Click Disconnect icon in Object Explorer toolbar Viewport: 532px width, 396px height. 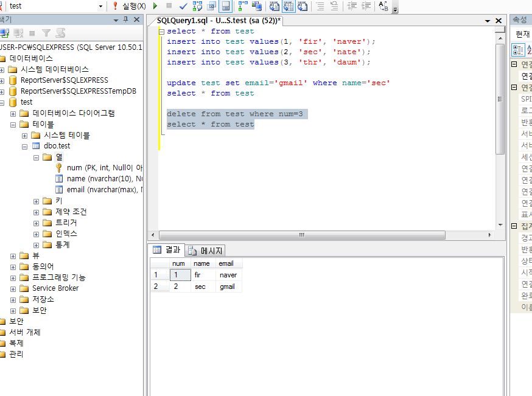[x=18, y=33]
